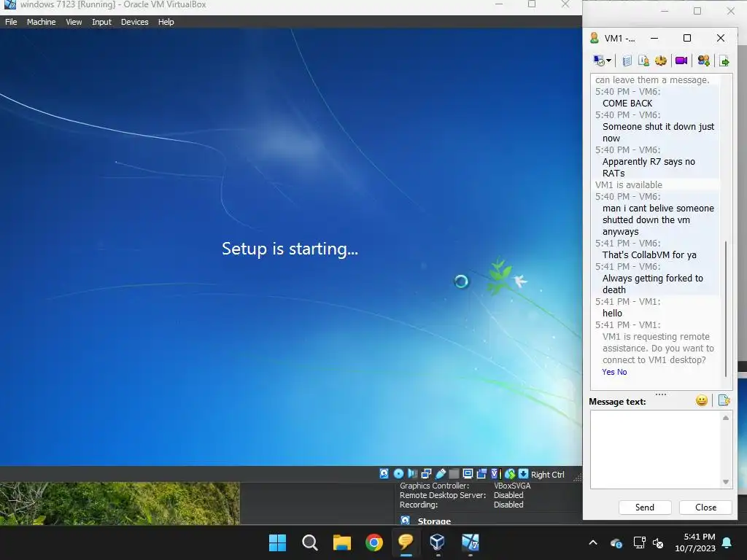
Task: Start a video call with the purple camera icon
Action: pyautogui.click(x=681, y=61)
